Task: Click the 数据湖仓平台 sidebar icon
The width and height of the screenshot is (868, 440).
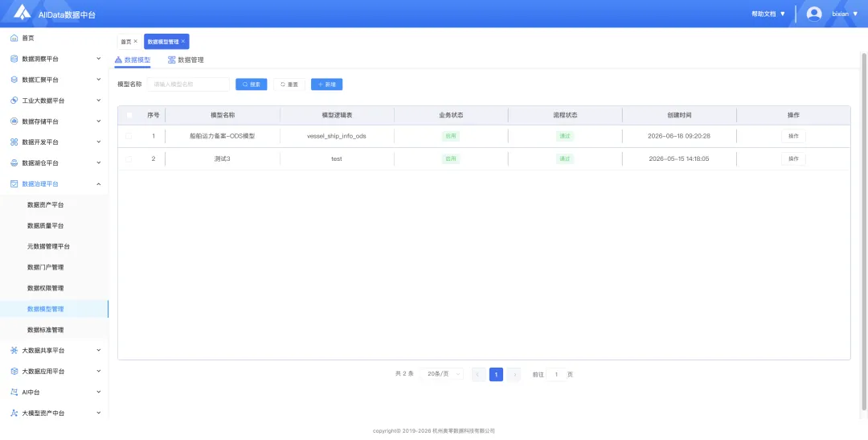Action: (14, 163)
